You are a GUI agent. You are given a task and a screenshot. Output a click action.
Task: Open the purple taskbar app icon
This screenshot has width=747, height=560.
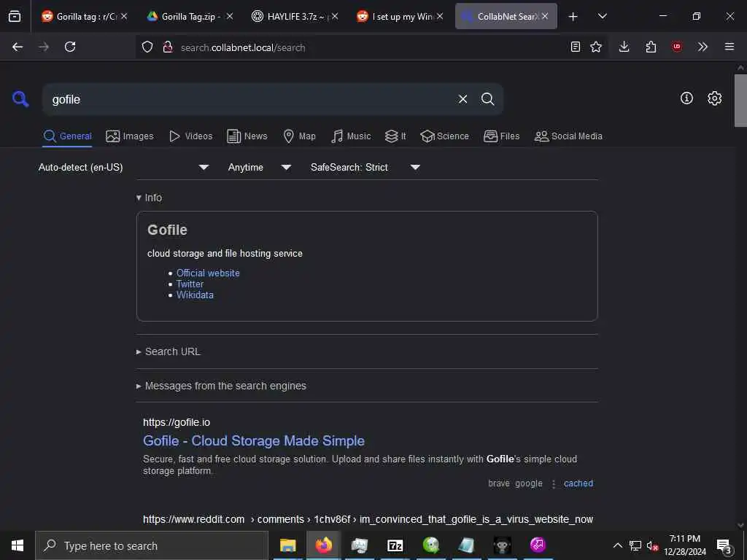[x=538, y=545]
